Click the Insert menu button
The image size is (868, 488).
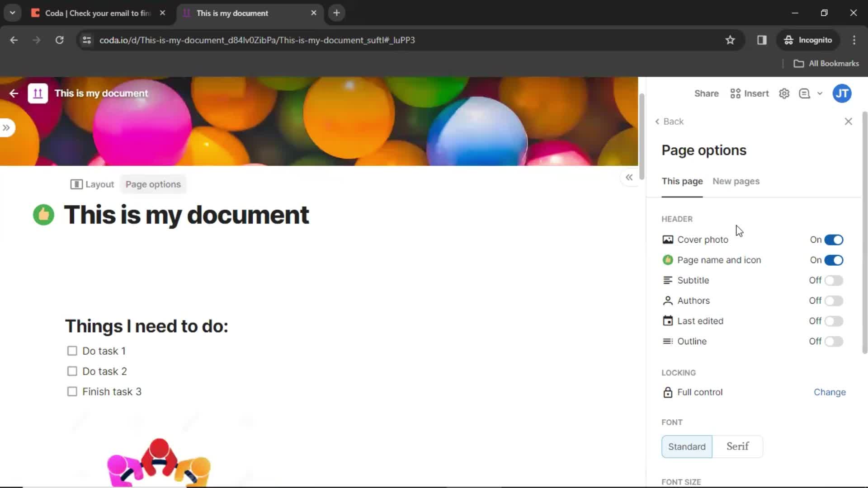(750, 93)
